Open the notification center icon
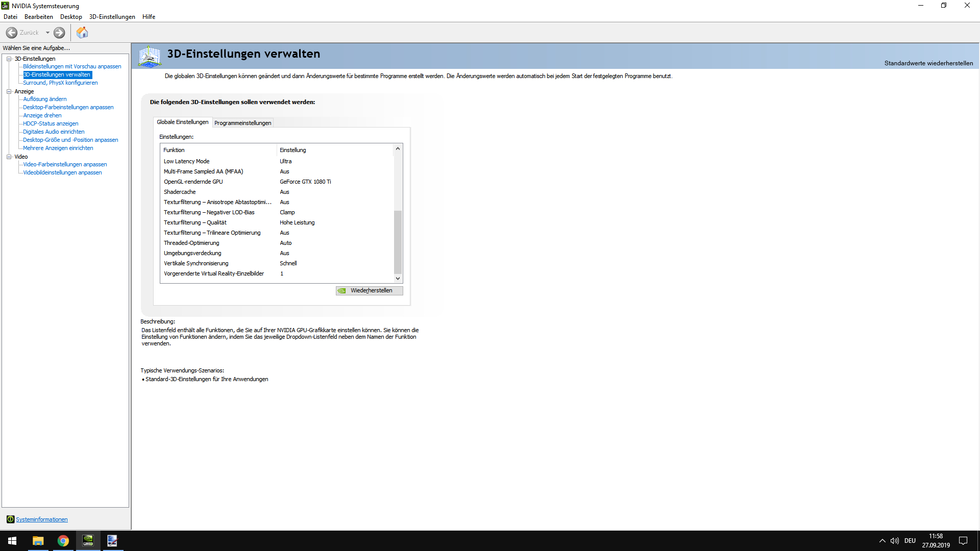Image resolution: width=980 pixels, height=551 pixels. point(963,541)
